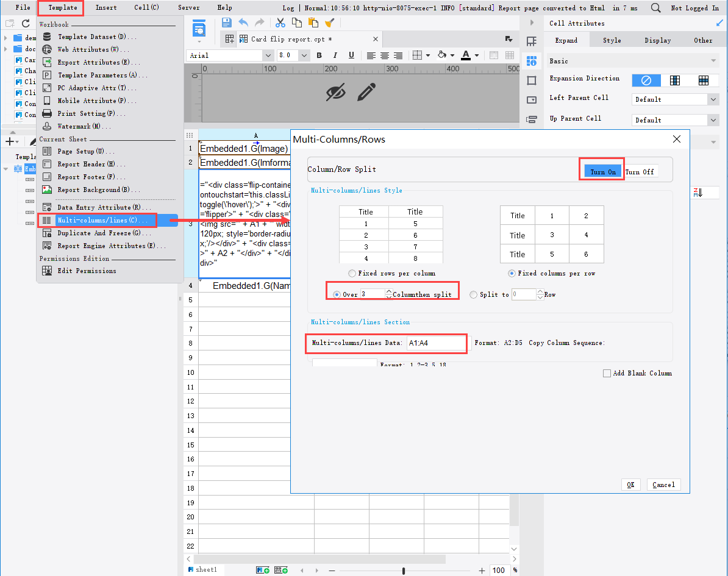Toggle Bold text formatting
728x576 pixels.
318,55
